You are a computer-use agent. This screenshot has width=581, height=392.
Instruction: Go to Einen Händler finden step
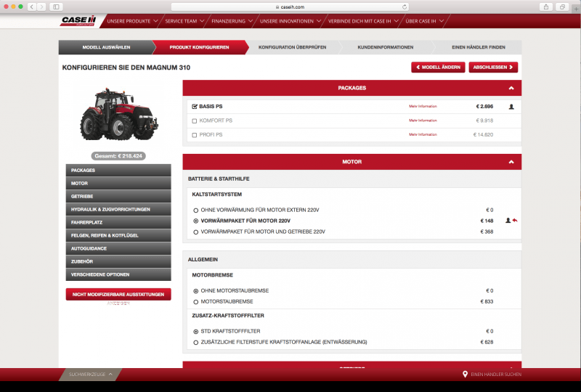tap(479, 47)
